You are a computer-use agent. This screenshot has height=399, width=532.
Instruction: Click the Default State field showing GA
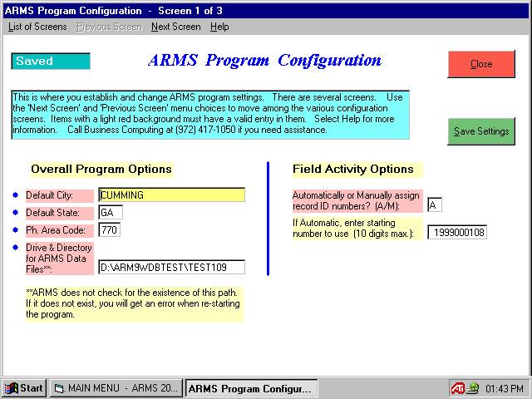click(111, 213)
